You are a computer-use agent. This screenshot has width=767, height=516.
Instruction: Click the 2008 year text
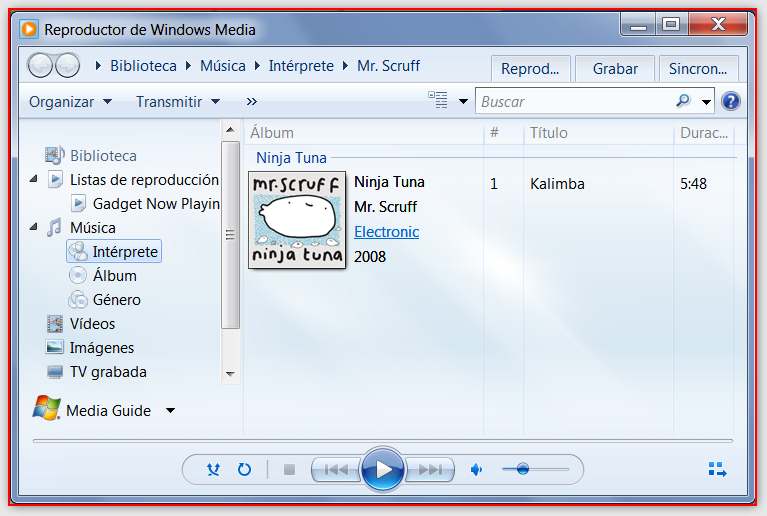point(370,256)
